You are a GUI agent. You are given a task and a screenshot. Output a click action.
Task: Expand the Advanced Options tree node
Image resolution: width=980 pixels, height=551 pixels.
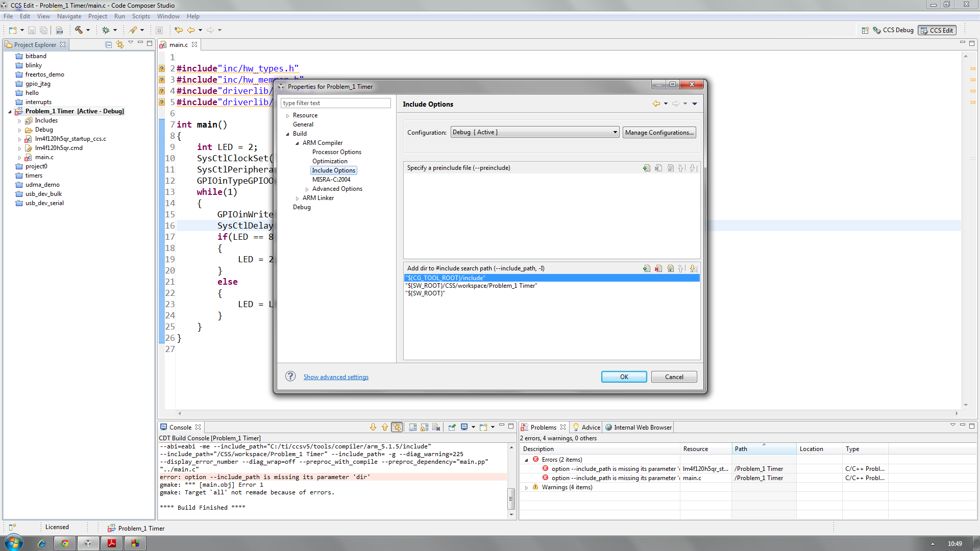point(307,189)
